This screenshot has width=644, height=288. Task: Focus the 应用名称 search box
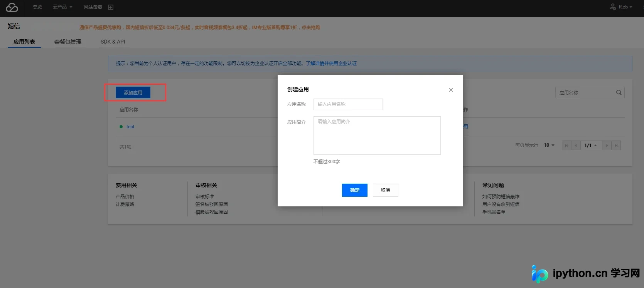point(590,92)
